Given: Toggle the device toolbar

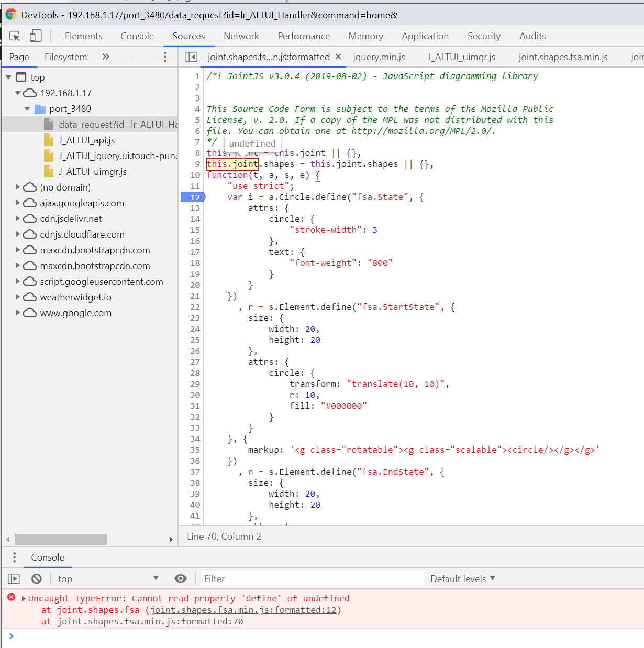Looking at the screenshot, I should point(35,35).
